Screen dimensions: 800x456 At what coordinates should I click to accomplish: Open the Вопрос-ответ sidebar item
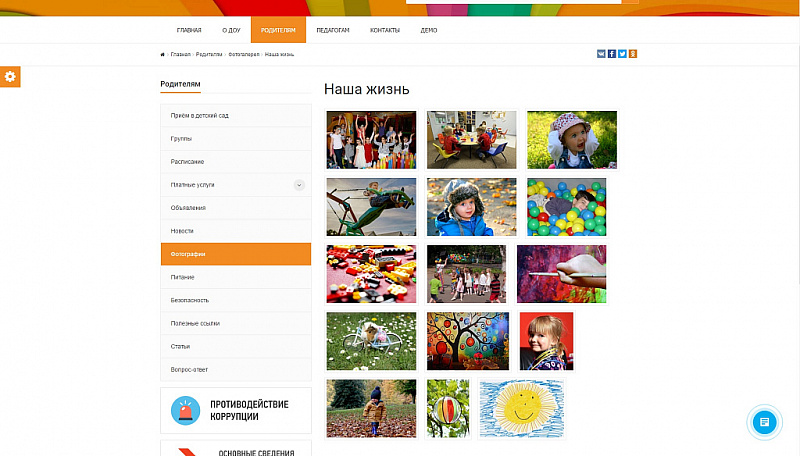pos(236,369)
